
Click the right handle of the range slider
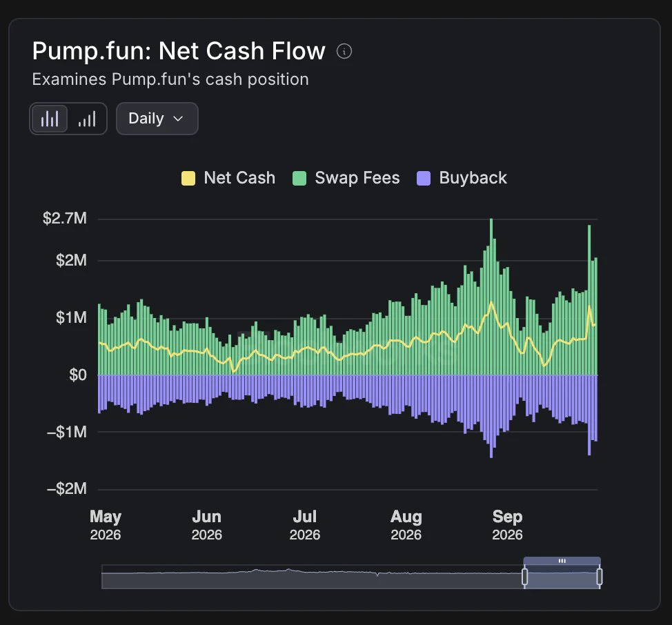(599, 577)
